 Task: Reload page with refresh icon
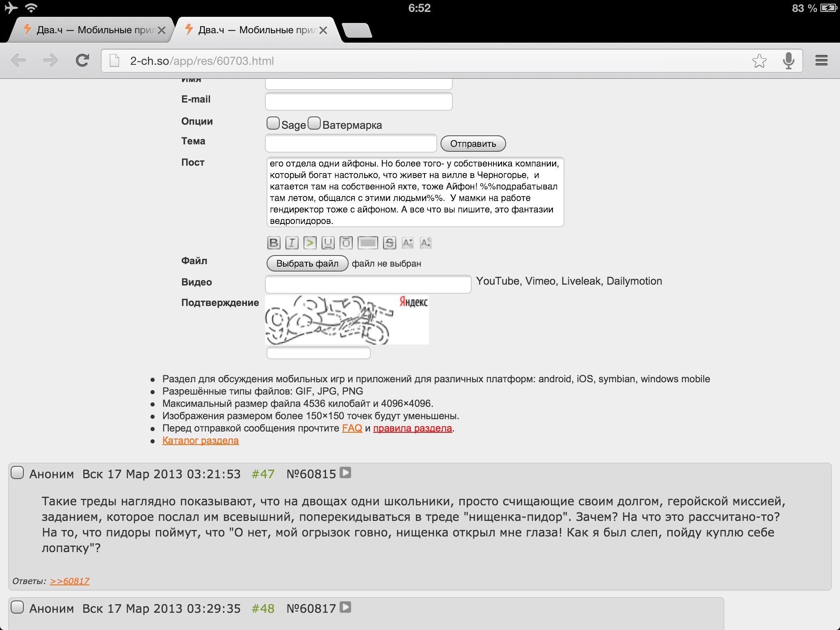click(82, 61)
